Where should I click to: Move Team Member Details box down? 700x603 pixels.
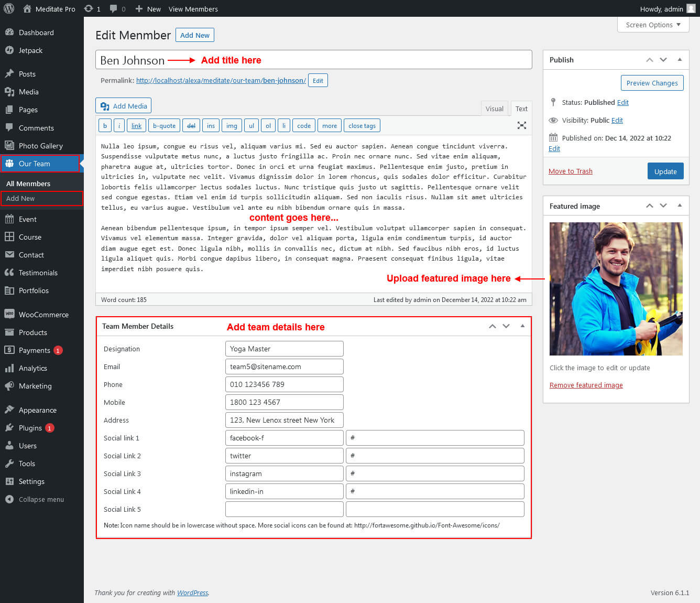506,326
